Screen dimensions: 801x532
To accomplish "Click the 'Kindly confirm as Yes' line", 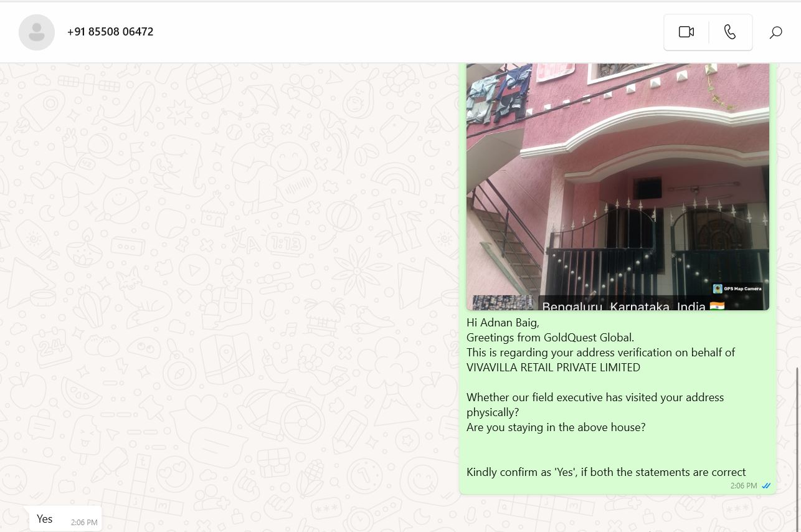I will pos(606,472).
